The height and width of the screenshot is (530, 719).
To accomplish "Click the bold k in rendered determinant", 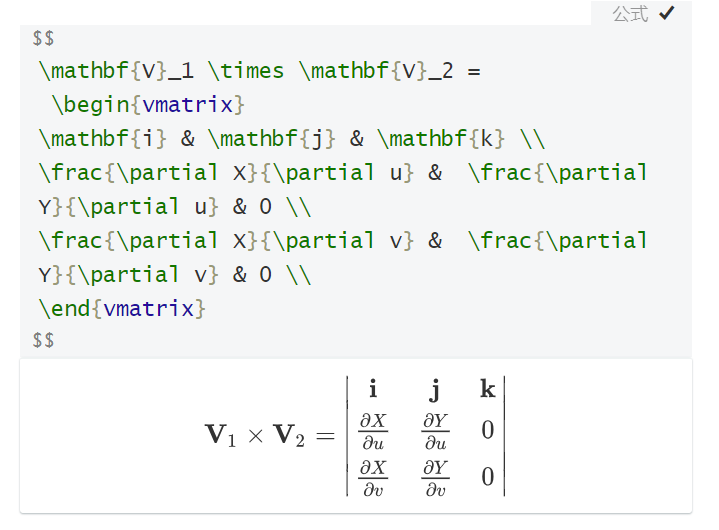I will (487, 389).
